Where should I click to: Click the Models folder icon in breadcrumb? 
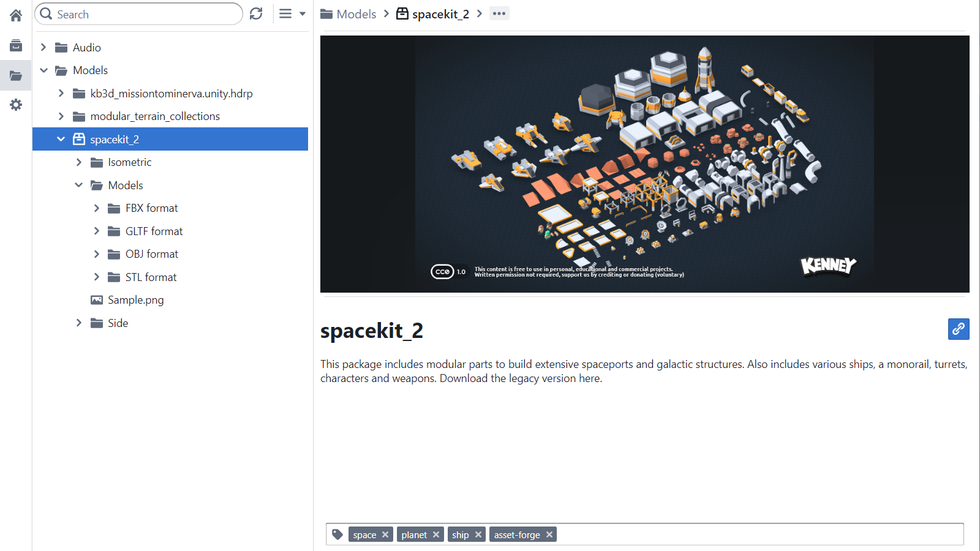pyautogui.click(x=326, y=13)
